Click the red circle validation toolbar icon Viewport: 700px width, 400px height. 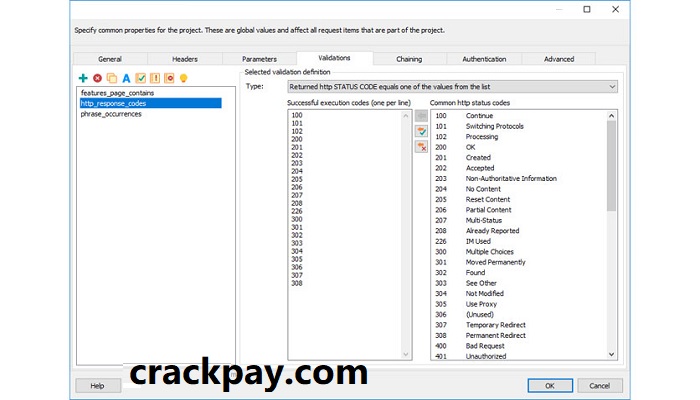click(169, 78)
